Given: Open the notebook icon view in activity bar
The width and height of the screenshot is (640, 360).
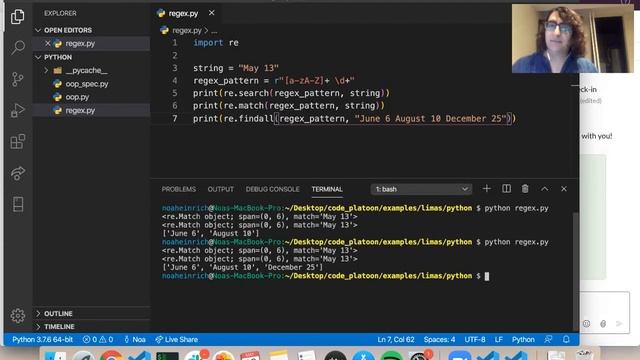Looking at the screenshot, I should click(18, 204).
